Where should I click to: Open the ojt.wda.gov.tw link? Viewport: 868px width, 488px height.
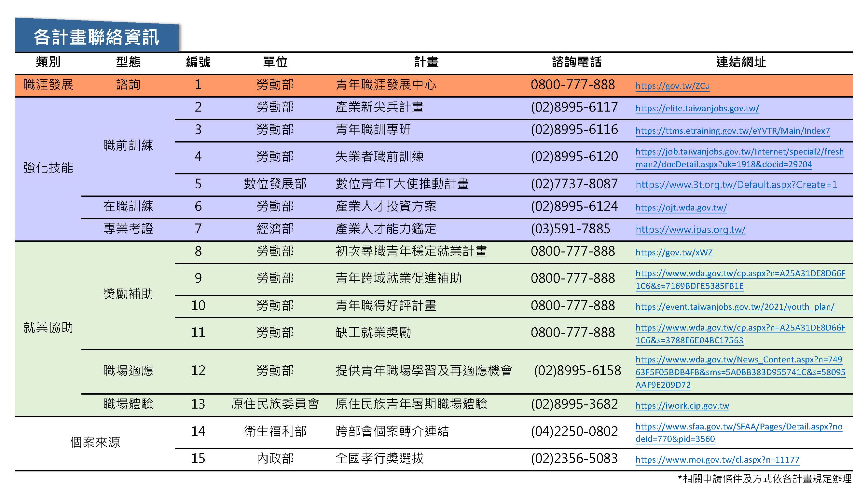[681, 208]
